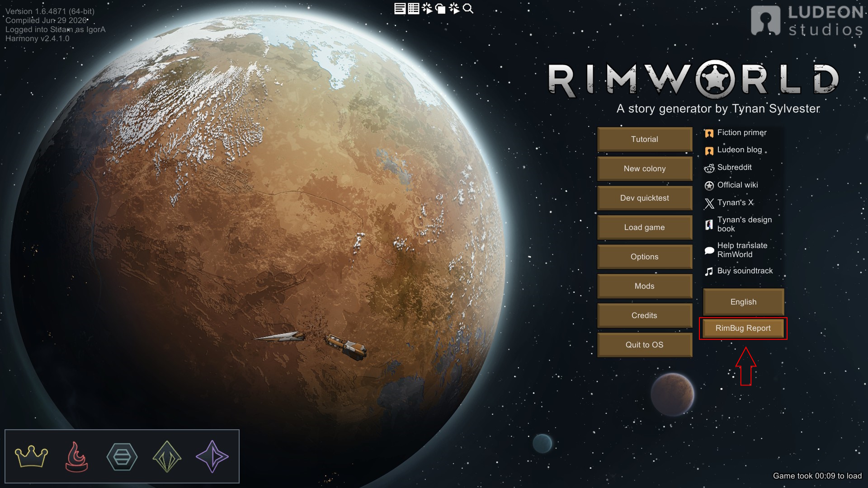Viewport: 868px width, 488px height.
Task: Click the Buy soundtrack link
Action: [739, 271]
